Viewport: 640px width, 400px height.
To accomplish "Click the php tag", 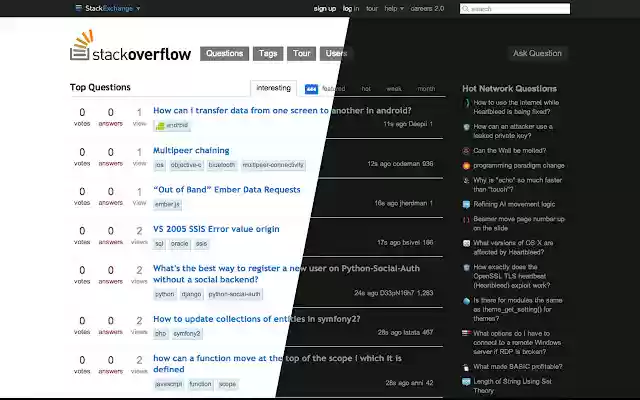I will [x=161, y=333].
